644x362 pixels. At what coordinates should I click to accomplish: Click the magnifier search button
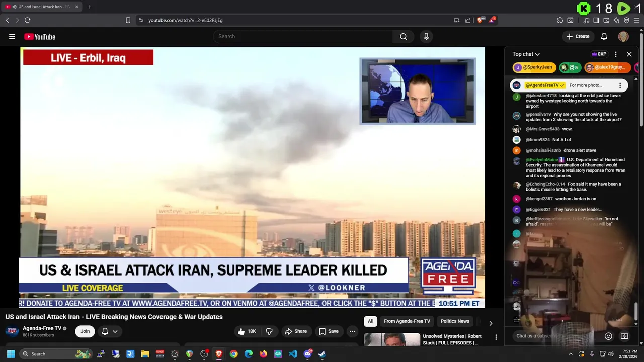404,36
